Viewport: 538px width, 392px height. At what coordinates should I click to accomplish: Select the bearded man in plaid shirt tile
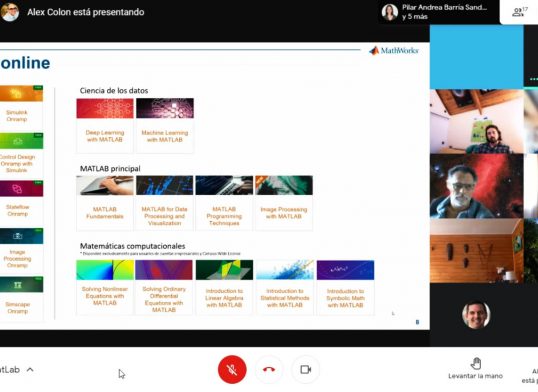477,121
